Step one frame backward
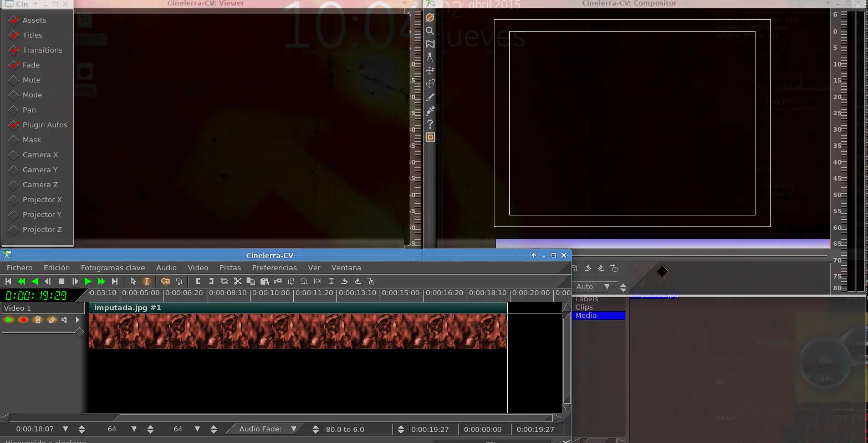Viewport: 868px width, 443px height. [48, 281]
